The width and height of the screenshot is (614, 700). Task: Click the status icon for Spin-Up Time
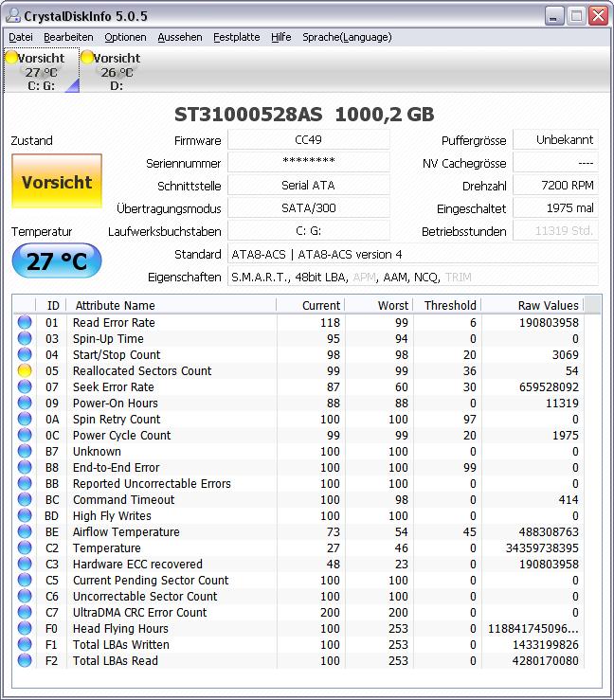pos(25,338)
